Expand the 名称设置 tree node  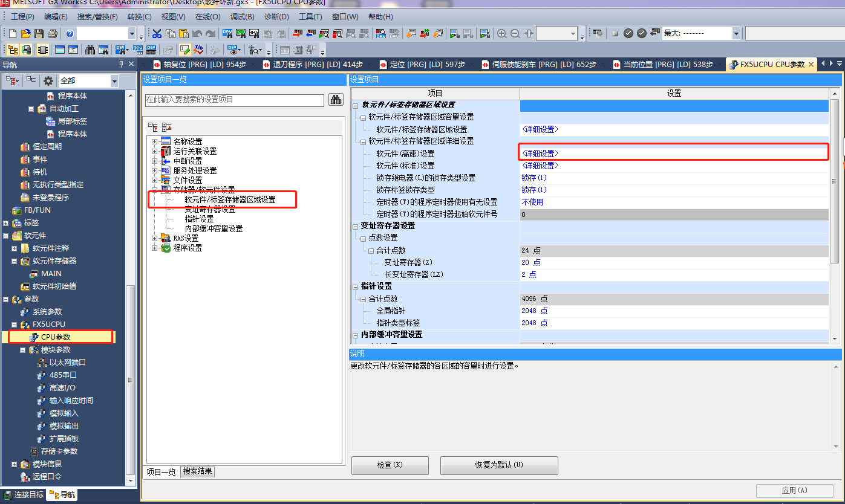(155, 141)
